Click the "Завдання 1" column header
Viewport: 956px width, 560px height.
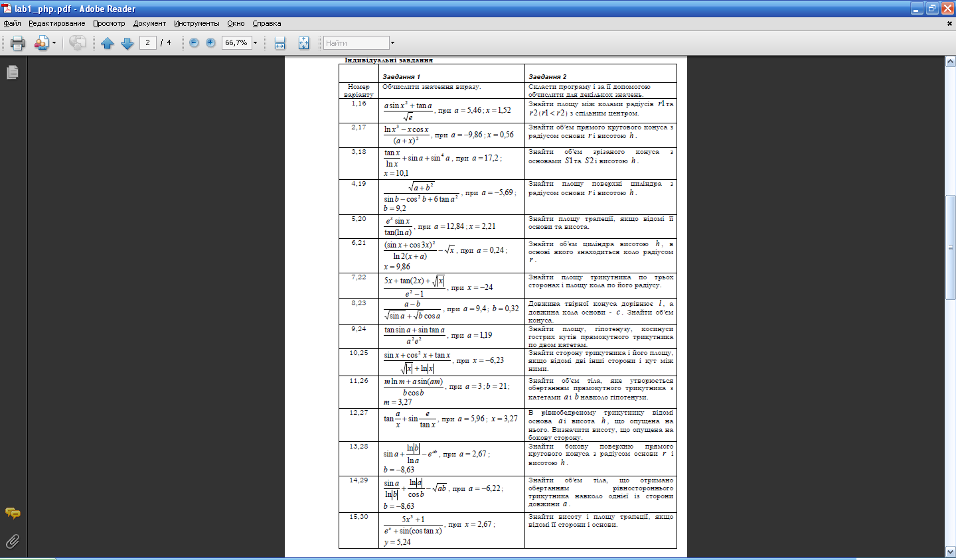[x=401, y=77]
